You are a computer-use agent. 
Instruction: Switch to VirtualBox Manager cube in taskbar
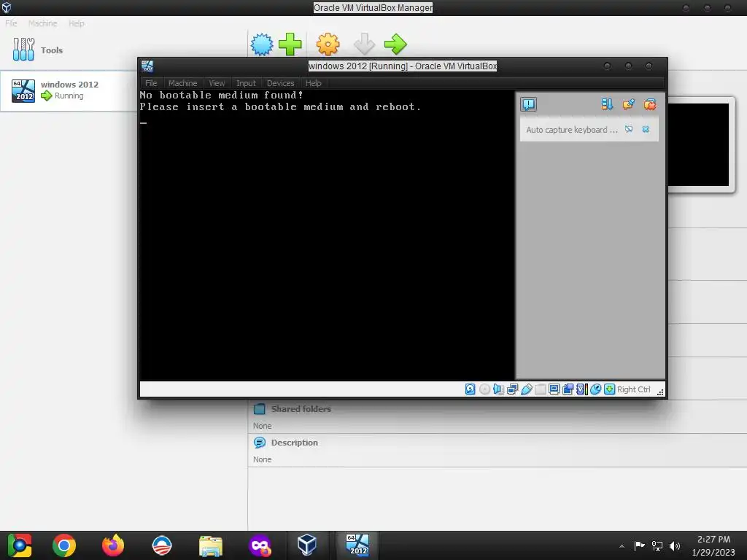(x=307, y=545)
